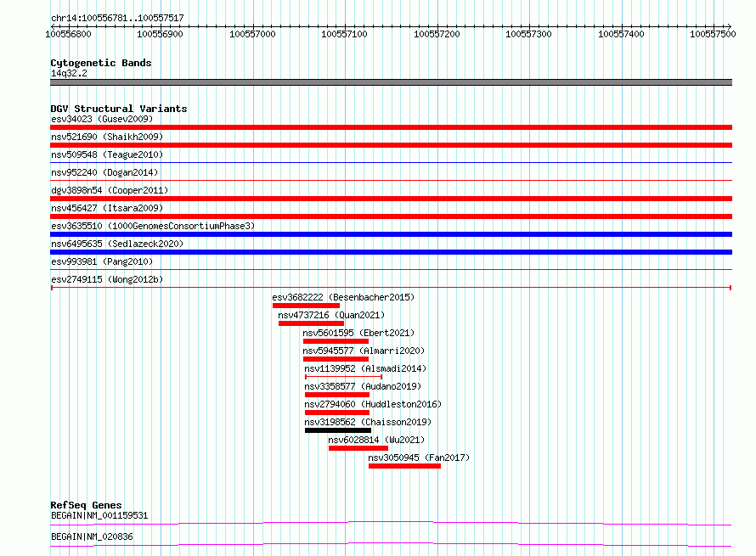Click the esv993981 (Pang2010) label
The width and height of the screenshot is (756, 556).
pyautogui.click(x=102, y=261)
